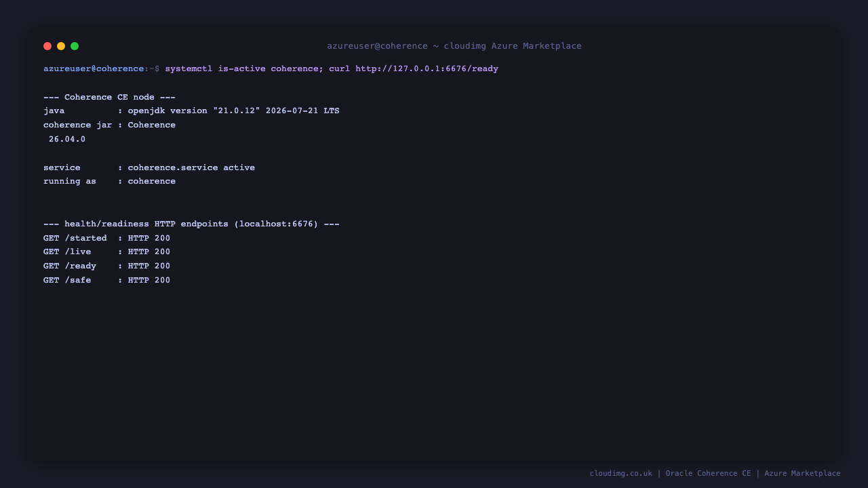
Task: Click the systemctl is-active coherence command
Action: [244, 69]
